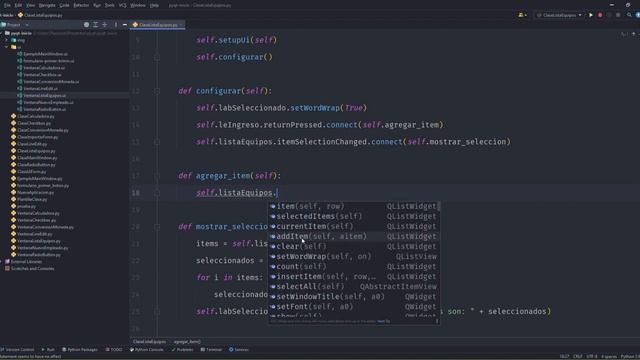The height and width of the screenshot is (360, 640).
Task: Open the File menu
Action: 7,5
